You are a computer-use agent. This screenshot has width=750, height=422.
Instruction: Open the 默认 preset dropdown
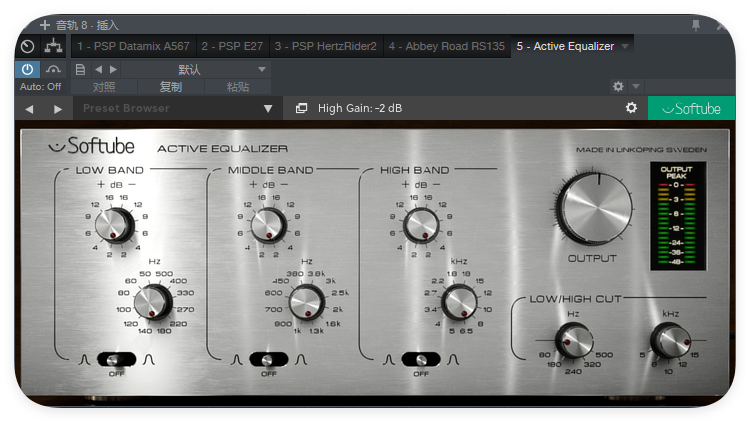click(196, 70)
